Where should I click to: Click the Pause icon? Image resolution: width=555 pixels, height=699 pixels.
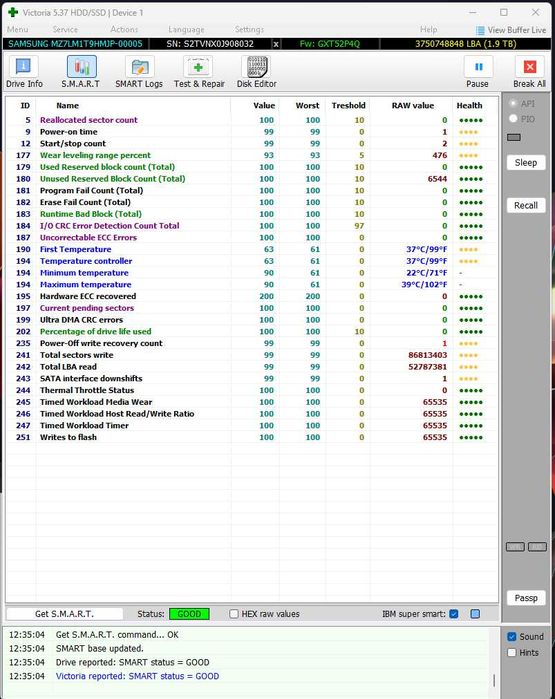coord(478,67)
